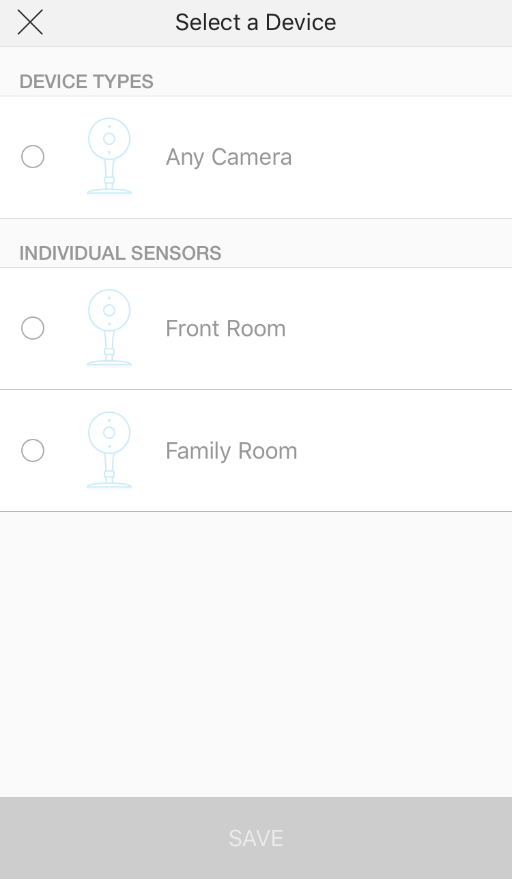Image resolution: width=512 pixels, height=879 pixels.
Task: Click gray bar area left of SAVE text
Action: (x=112, y=838)
